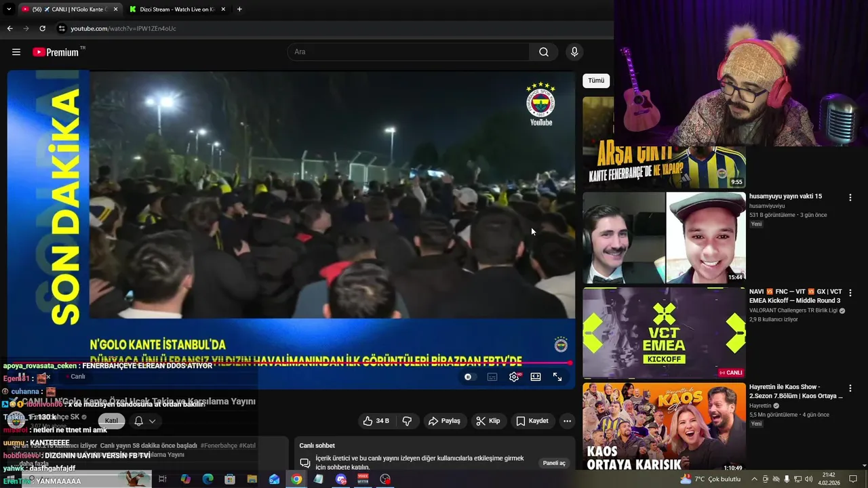Enter fullscreen on the video player

[557, 377]
